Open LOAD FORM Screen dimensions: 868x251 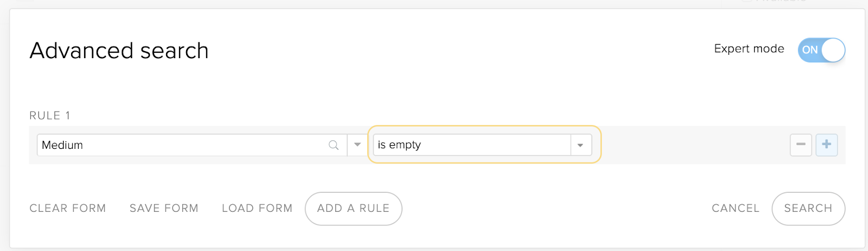click(257, 208)
